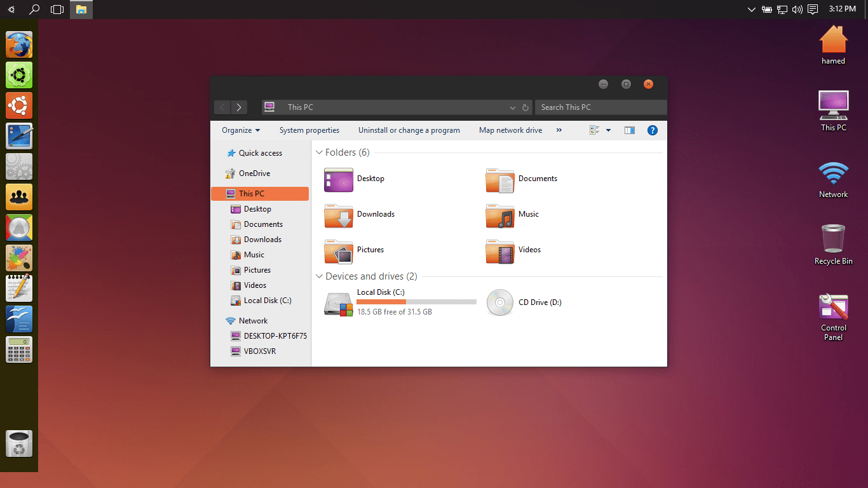Click Map network drive
868x488 pixels.
510,130
